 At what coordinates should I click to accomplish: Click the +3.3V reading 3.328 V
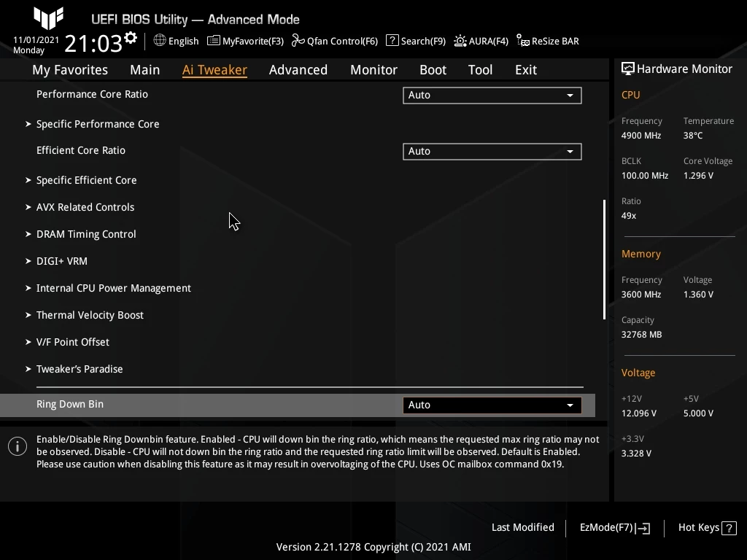click(x=636, y=454)
